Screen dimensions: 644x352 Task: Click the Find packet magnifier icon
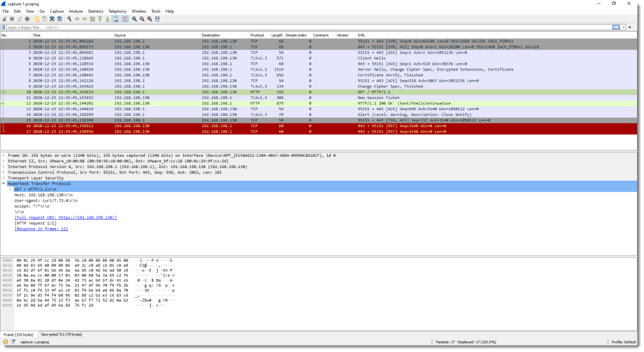point(69,19)
